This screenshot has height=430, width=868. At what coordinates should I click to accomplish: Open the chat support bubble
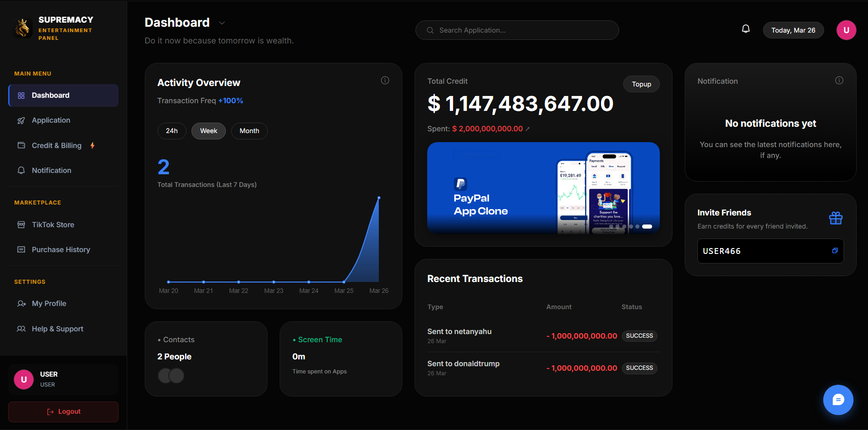[x=838, y=400]
